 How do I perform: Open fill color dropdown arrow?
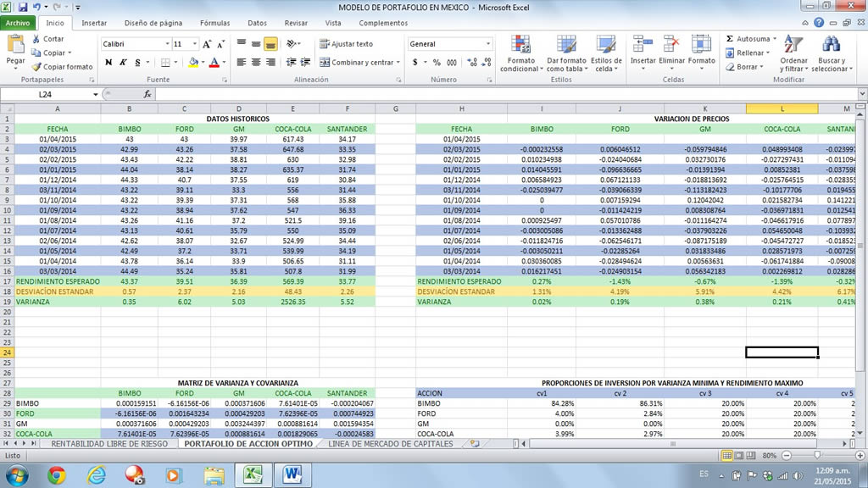203,63
